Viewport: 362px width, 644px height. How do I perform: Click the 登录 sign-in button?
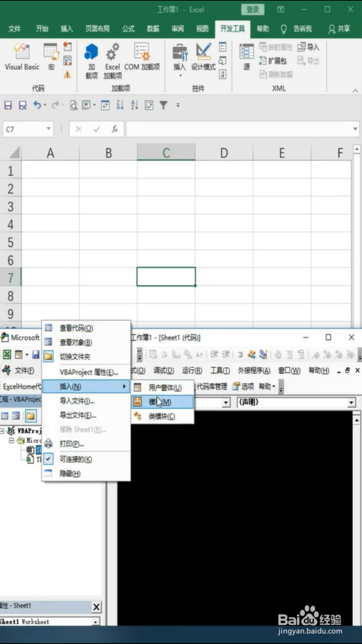point(252,9)
